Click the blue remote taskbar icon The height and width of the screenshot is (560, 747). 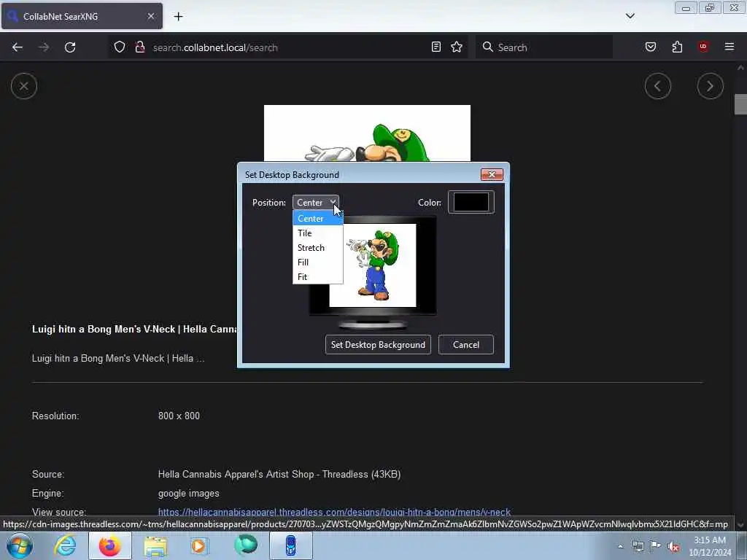pyautogui.click(x=290, y=545)
